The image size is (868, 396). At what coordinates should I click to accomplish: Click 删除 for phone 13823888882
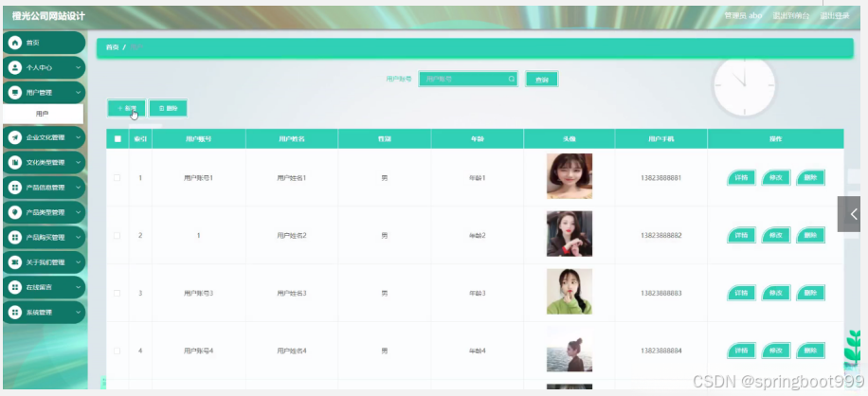(x=810, y=236)
